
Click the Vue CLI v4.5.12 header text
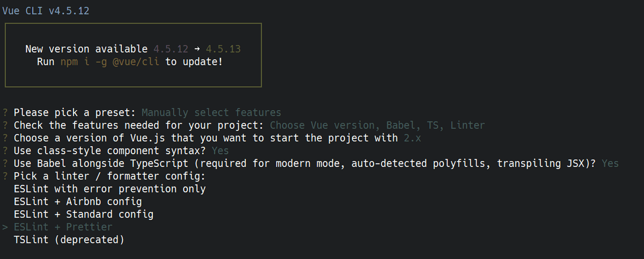click(45, 11)
